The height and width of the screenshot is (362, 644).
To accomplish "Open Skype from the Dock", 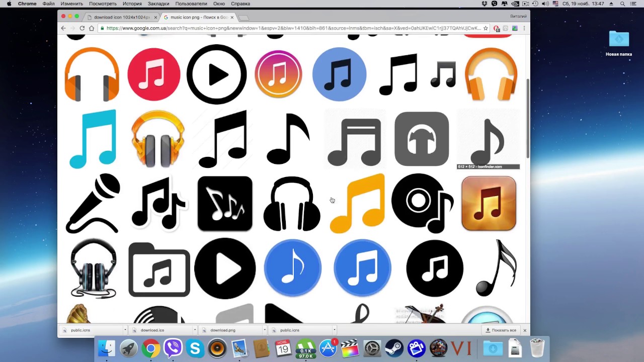I will click(195, 348).
